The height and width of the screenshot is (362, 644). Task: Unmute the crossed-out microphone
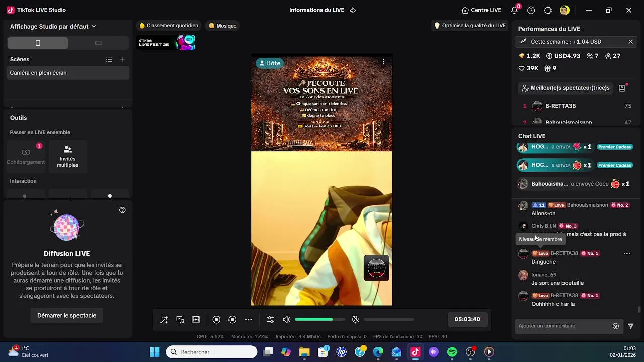(x=355, y=320)
